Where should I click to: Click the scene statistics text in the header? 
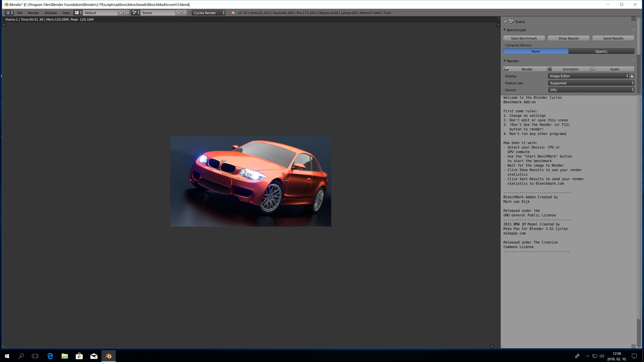point(314,13)
